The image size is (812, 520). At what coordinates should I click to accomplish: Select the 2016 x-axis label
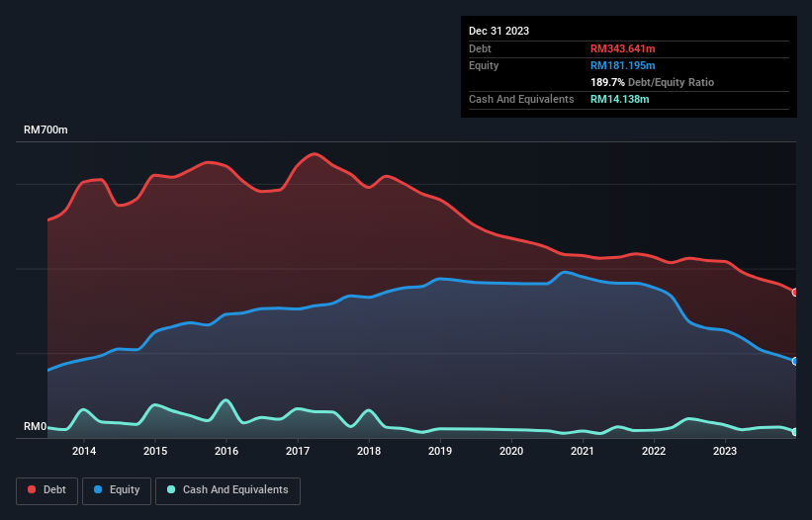point(226,451)
